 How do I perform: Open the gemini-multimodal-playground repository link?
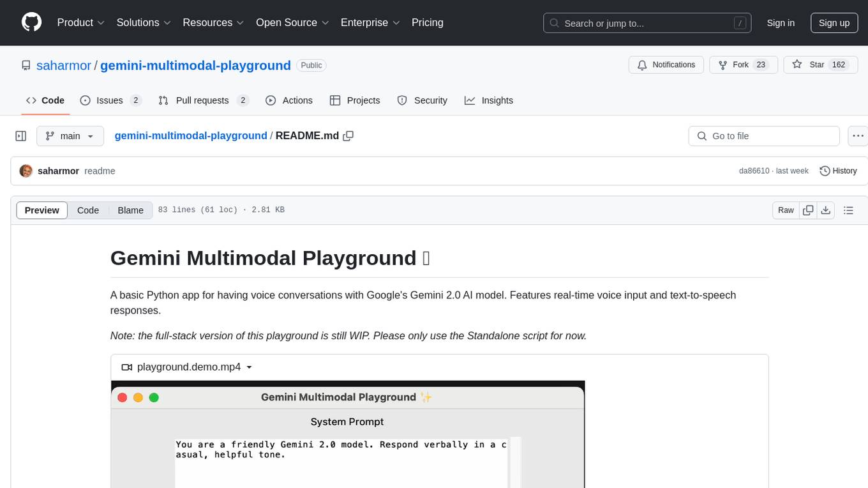tap(195, 65)
